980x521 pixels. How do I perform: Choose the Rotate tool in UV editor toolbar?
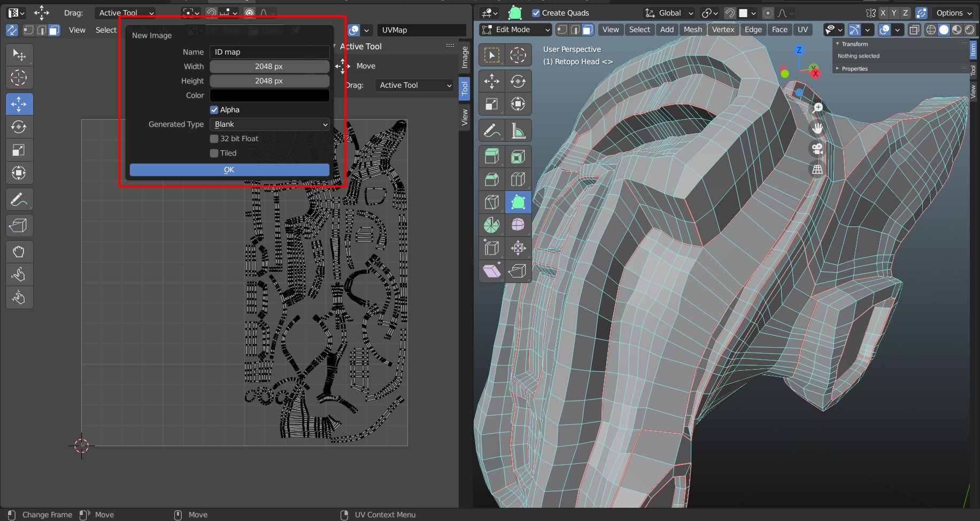click(x=19, y=127)
